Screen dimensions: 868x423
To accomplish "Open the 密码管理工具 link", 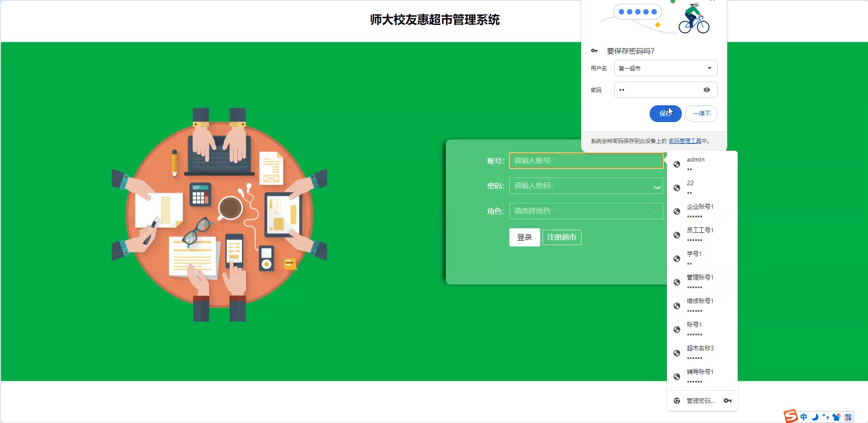I will (x=685, y=141).
